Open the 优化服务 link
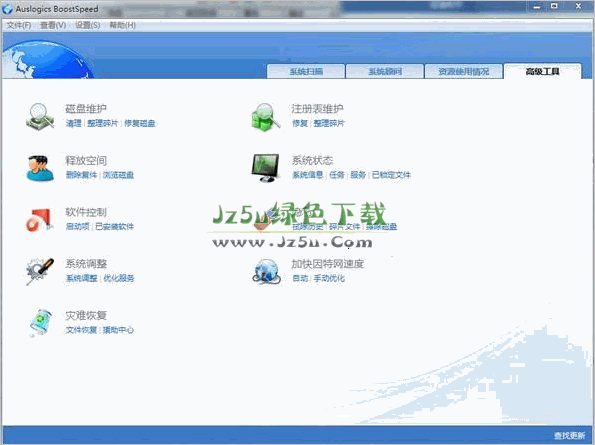 click(x=119, y=278)
